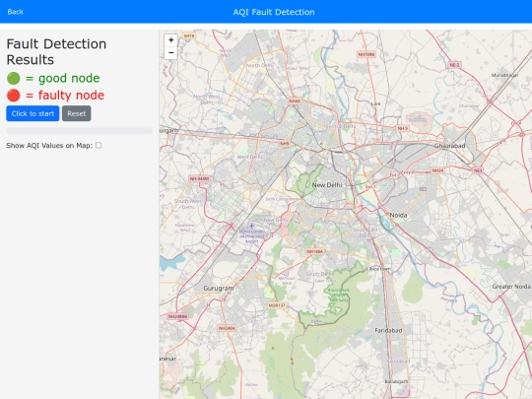Zoom out the map with minus button
532x399 pixels.
point(171,53)
